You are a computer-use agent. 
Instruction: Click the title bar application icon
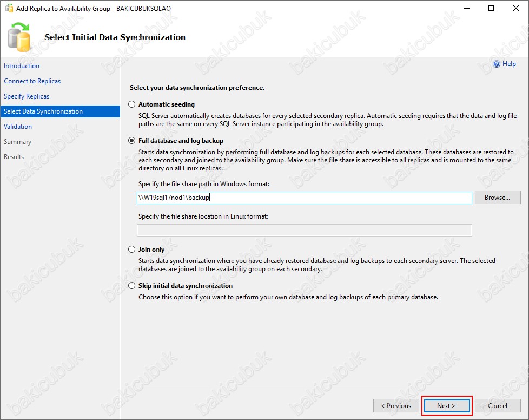click(x=9, y=8)
